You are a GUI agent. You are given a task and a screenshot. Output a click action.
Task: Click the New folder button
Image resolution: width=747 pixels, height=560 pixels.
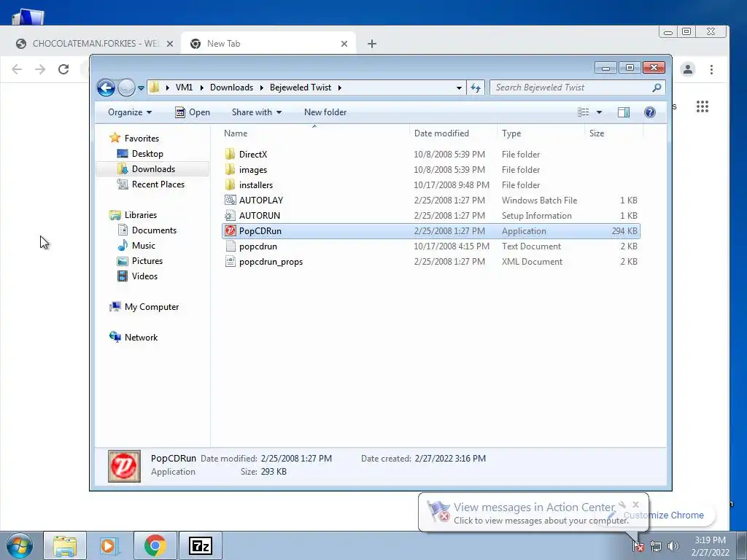click(325, 112)
